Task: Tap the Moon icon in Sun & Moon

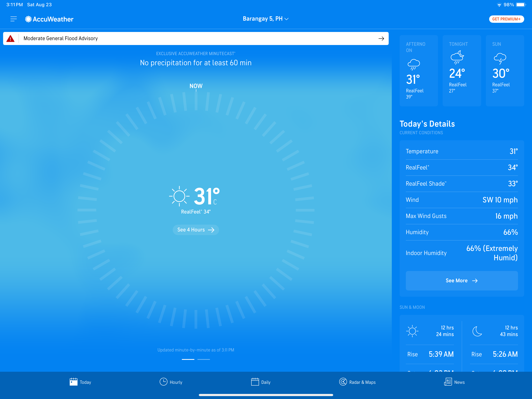Action: coord(477,331)
